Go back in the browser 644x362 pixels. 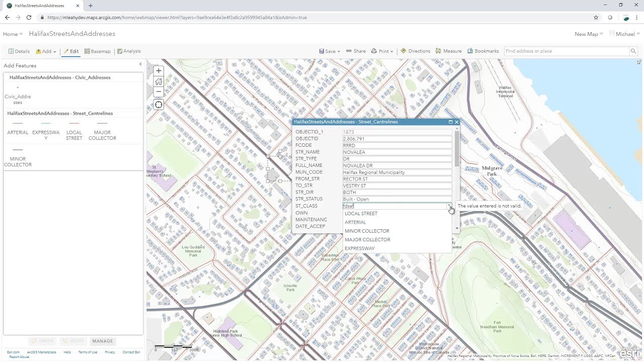(7, 17)
